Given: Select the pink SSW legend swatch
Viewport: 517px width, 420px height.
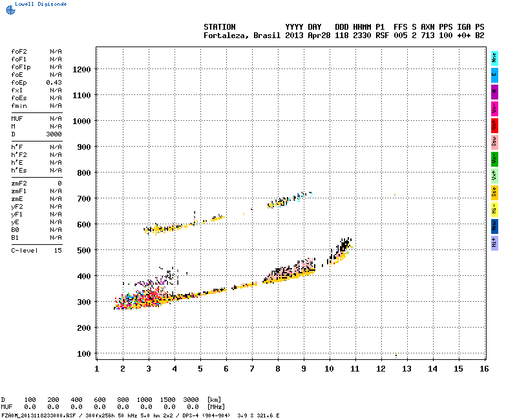Looking at the screenshot, I should (494, 142).
